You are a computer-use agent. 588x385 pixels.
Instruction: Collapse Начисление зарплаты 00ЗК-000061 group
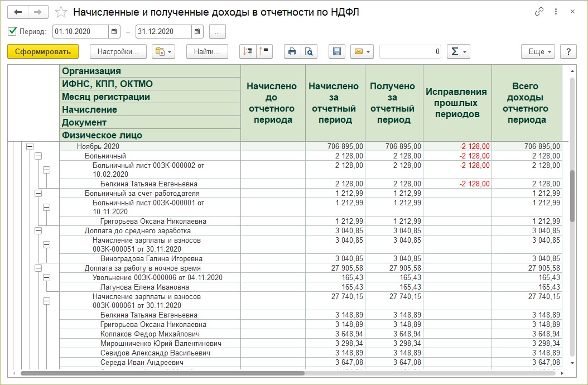click(x=46, y=301)
